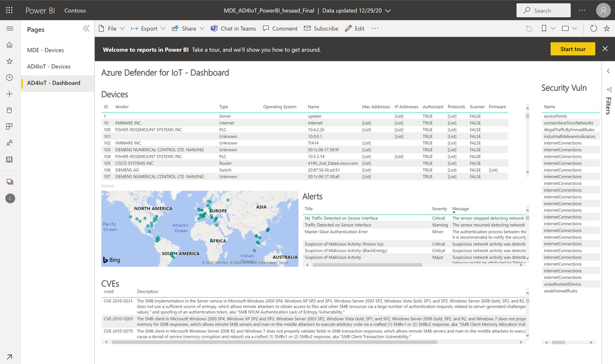Refresh the report visuals
The width and height of the screenshot is (615, 364).
[593, 29]
